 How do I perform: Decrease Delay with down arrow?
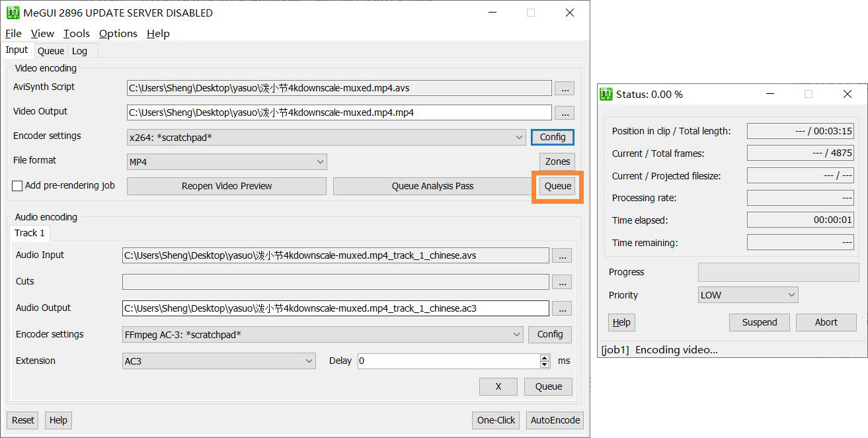[x=545, y=365]
